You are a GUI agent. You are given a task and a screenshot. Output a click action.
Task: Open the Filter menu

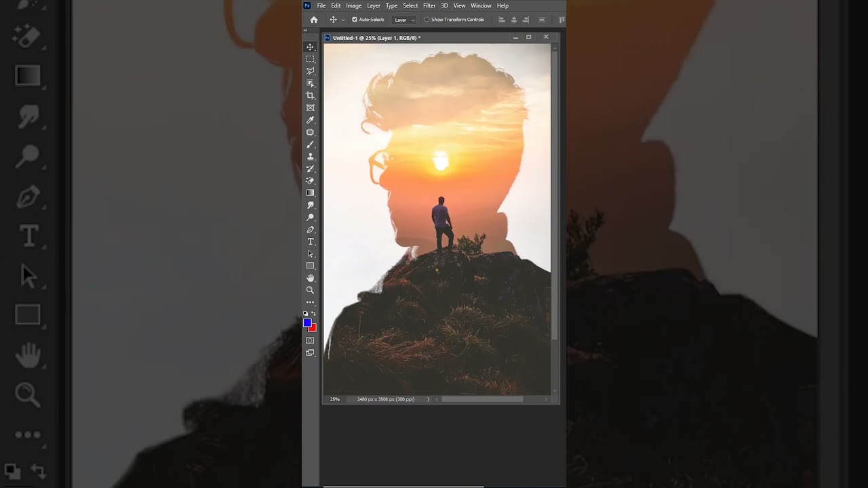point(429,5)
